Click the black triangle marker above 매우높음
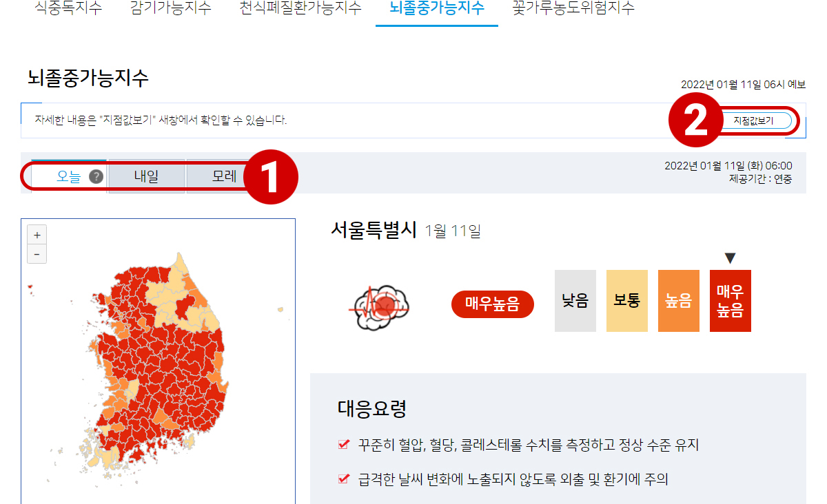Viewport: 827px width, 504px height. (731, 258)
